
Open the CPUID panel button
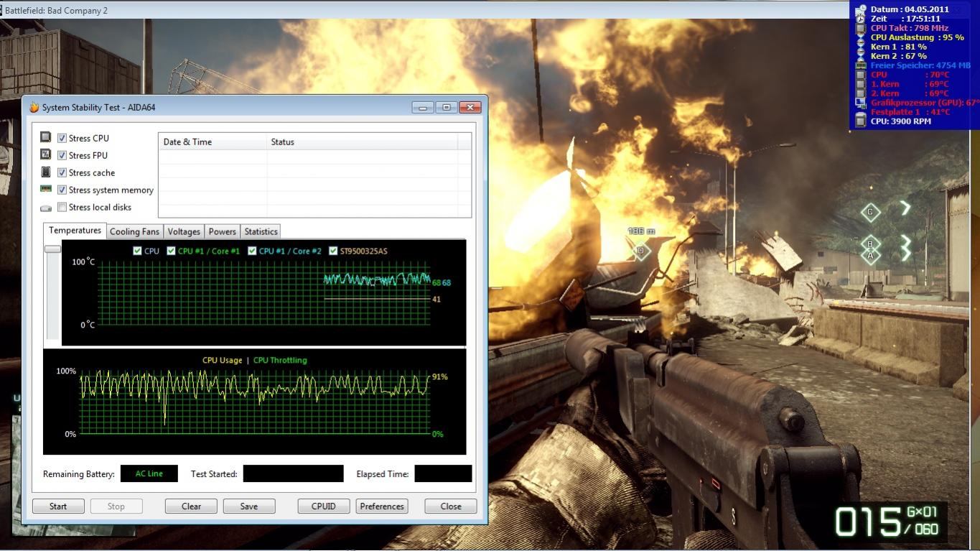point(324,506)
